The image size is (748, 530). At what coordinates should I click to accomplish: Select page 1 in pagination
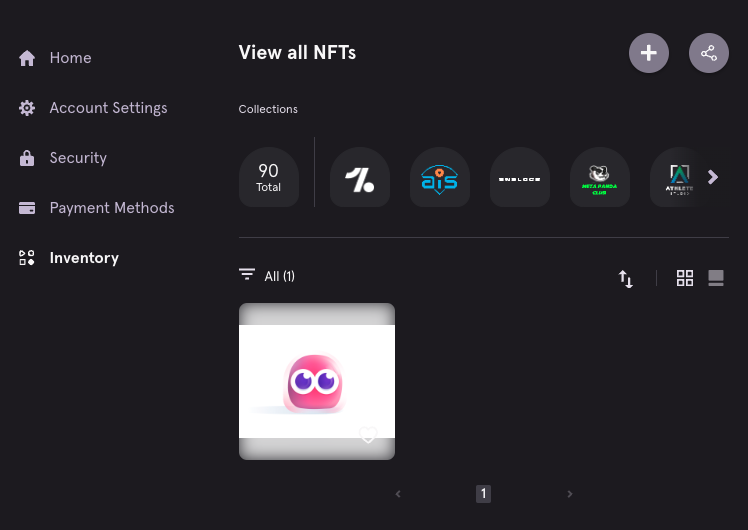pyautogui.click(x=483, y=494)
